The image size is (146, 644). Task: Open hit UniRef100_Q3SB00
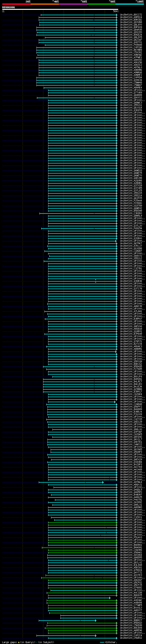click(131, 238)
